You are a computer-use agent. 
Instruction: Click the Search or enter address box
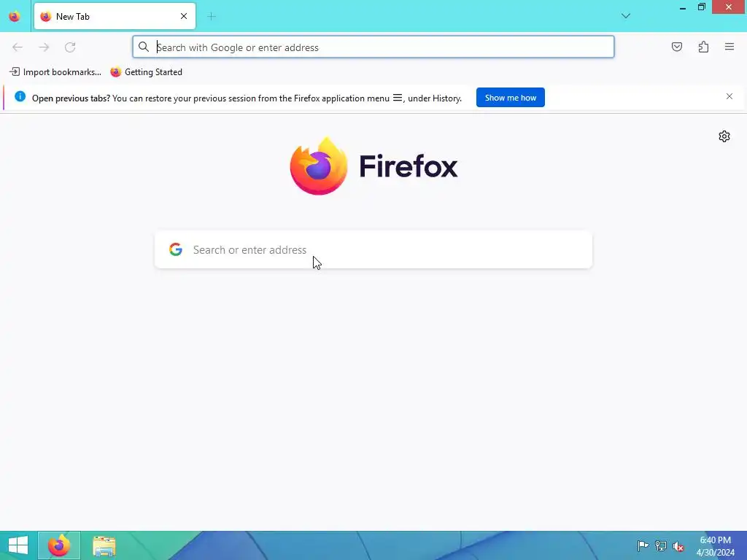tap(373, 249)
